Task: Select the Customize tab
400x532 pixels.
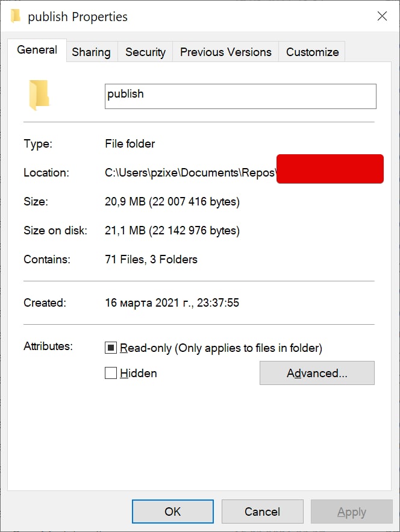Action: [312, 52]
